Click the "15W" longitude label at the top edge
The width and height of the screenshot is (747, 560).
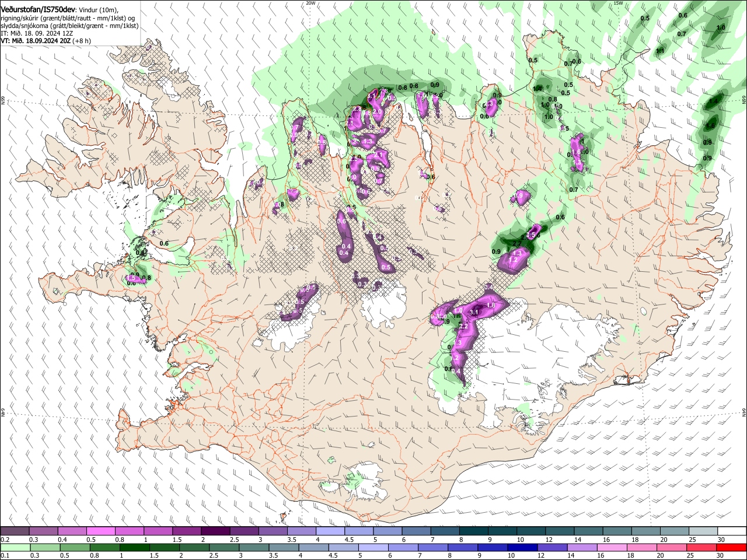[618, 3]
